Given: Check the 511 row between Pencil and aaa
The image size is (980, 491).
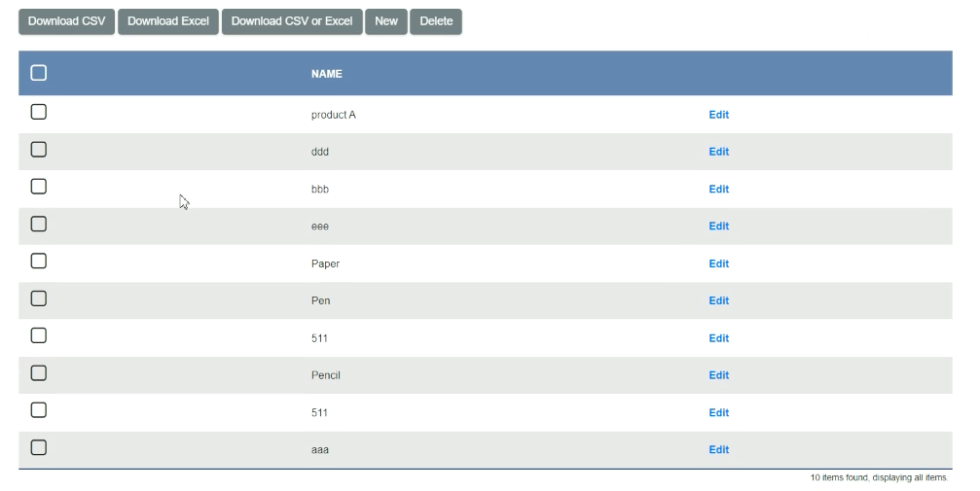Looking at the screenshot, I should (x=39, y=409).
